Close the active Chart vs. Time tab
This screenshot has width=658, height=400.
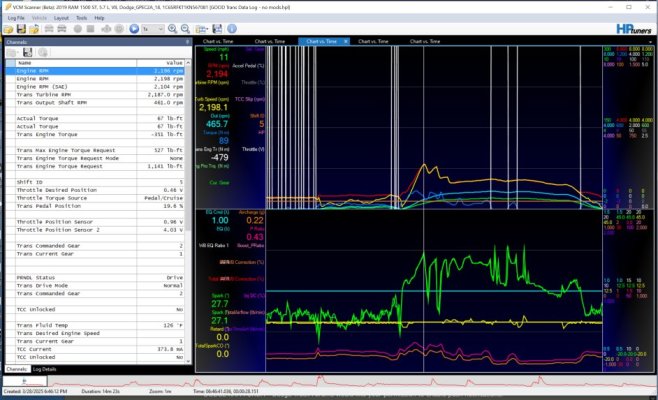[x=346, y=41]
